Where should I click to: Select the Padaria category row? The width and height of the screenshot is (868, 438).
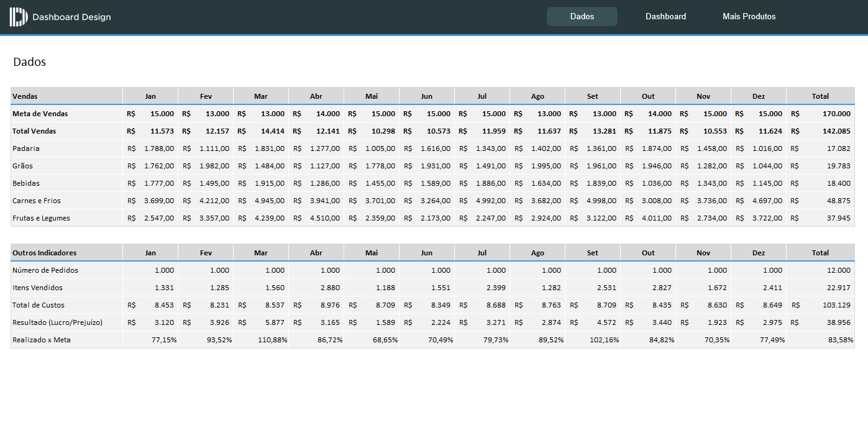pyautogui.click(x=26, y=148)
